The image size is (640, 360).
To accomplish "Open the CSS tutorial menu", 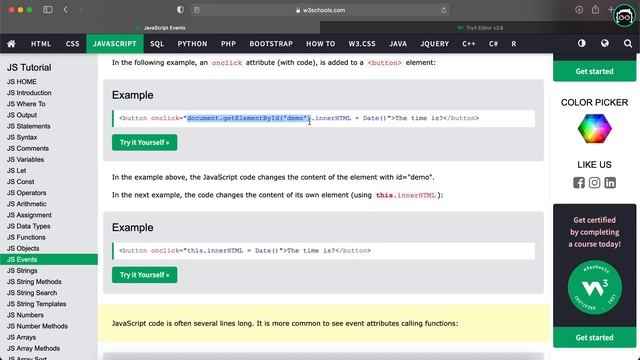I will (x=73, y=44).
